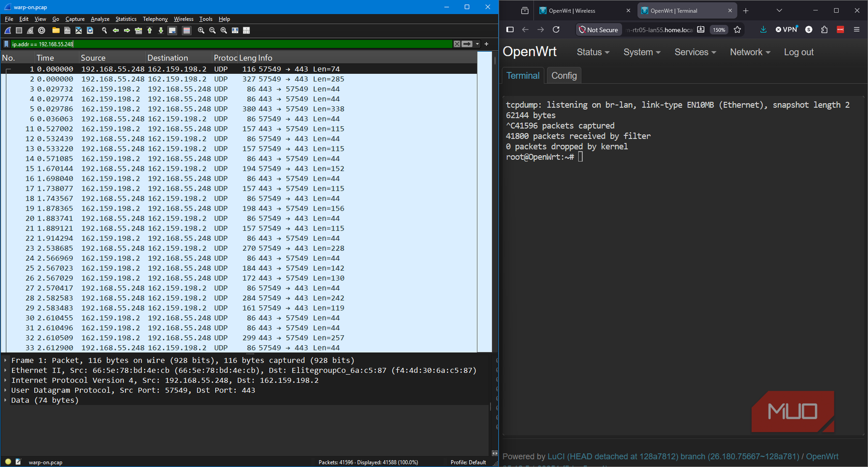Open OpenWrt Network dropdown menu
Image resolution: width=868 pixels, height=467 pixels.
(750, 52)
